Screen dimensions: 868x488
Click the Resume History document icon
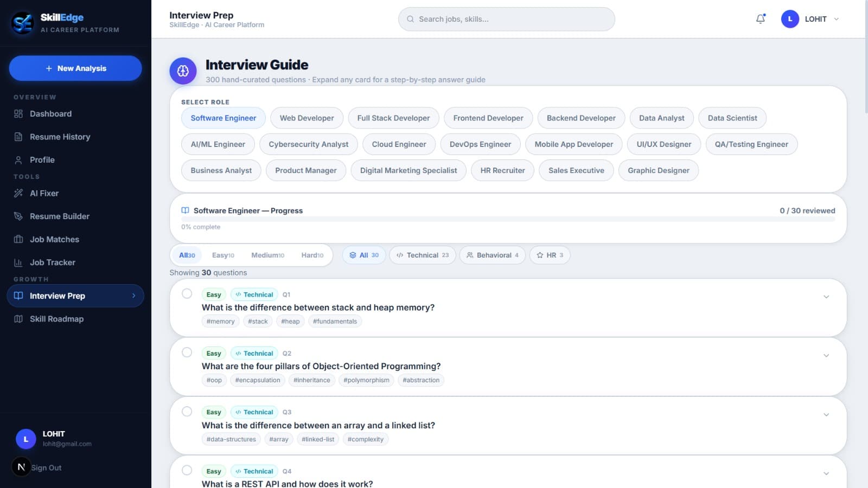click(x=18, y=137)
